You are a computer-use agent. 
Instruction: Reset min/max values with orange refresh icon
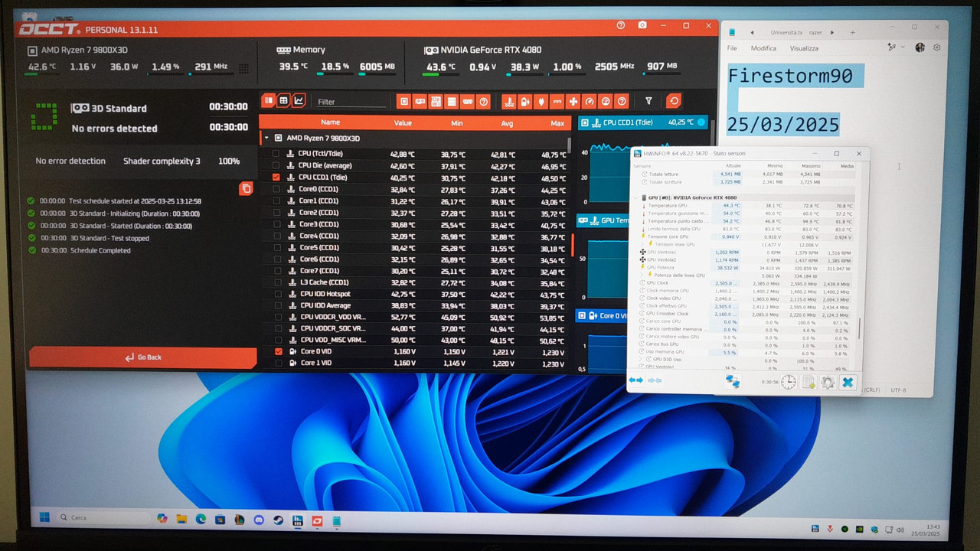pos(674,101)
